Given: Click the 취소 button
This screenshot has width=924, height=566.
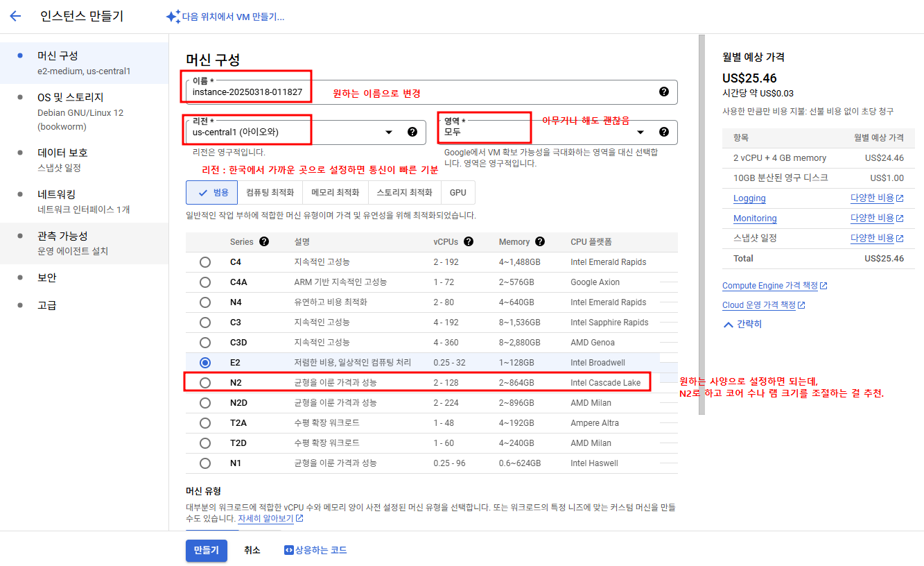Looking at the screenshot, I should [252, 550].
